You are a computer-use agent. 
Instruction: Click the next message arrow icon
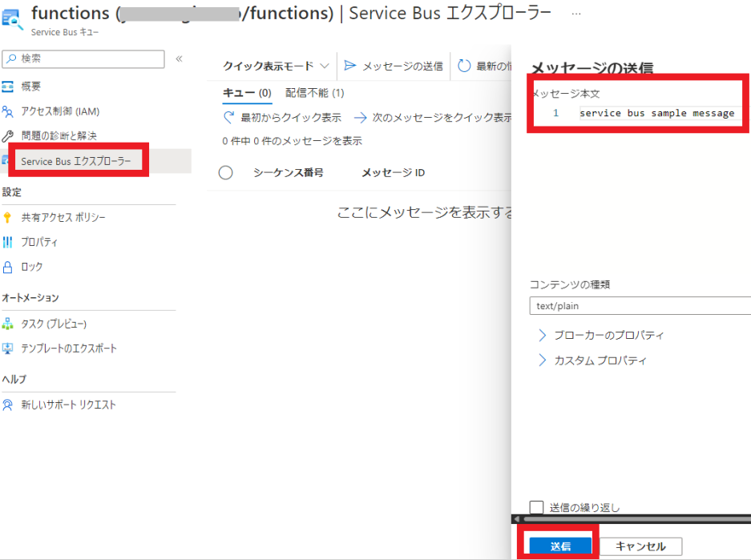pyautogui.click(x=360, y=117)
